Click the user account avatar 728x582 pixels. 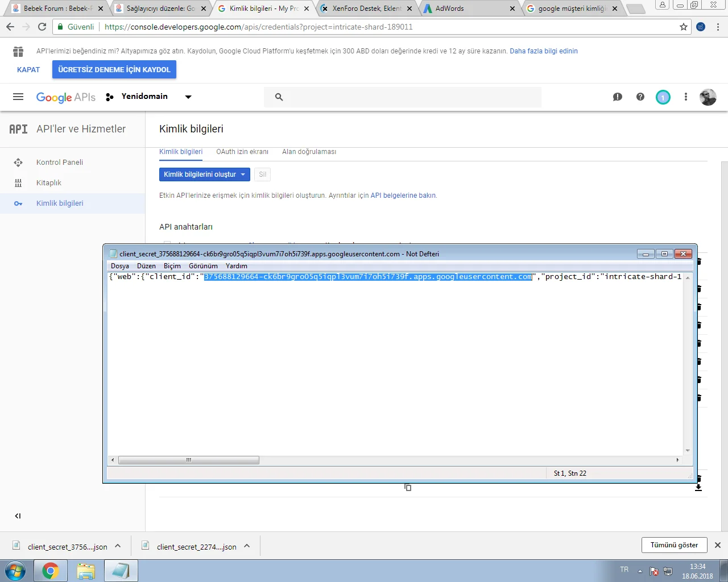point(708,97)
